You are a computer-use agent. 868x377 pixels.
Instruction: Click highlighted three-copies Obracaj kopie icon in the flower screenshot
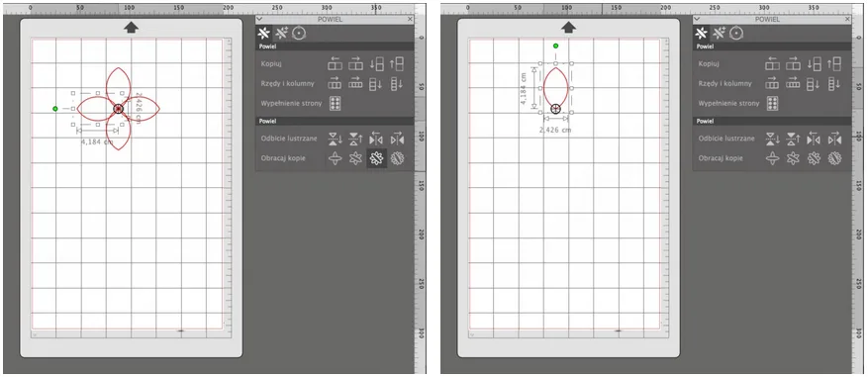pyautogui.click(x=376, y=158)
